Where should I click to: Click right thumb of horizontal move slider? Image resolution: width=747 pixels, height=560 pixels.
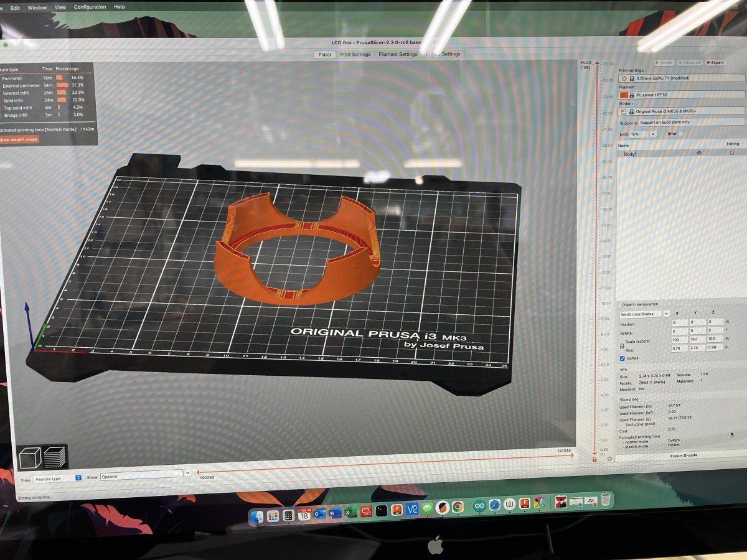pos(573,455)
